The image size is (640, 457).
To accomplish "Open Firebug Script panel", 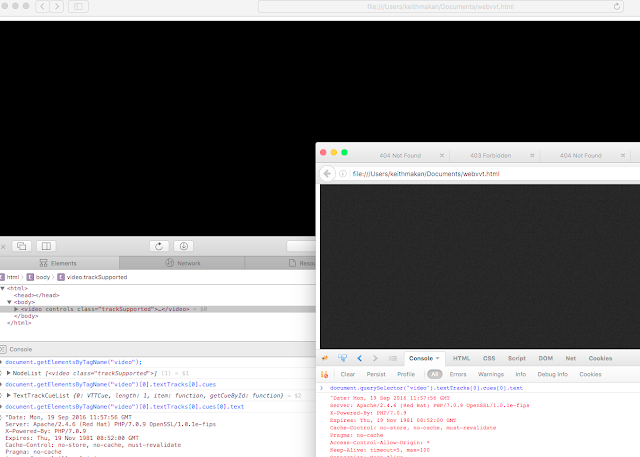I will click(516, 358).
